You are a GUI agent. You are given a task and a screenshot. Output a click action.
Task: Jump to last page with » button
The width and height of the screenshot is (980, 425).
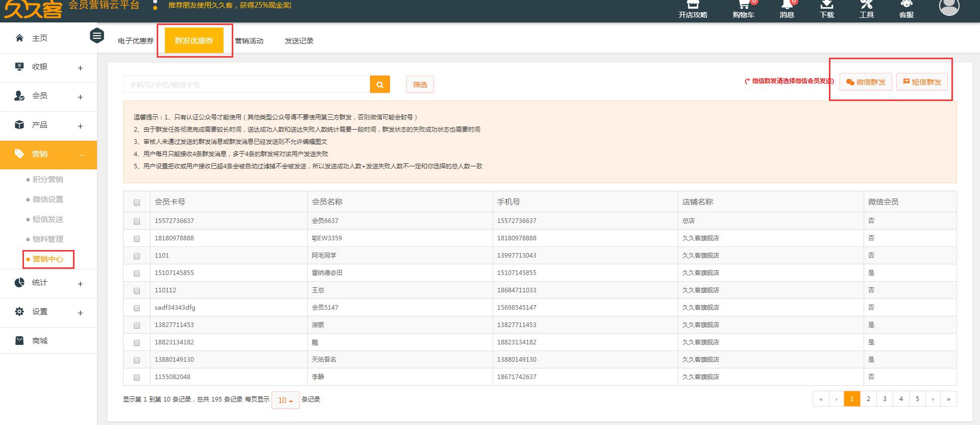[x=949, y=399]
